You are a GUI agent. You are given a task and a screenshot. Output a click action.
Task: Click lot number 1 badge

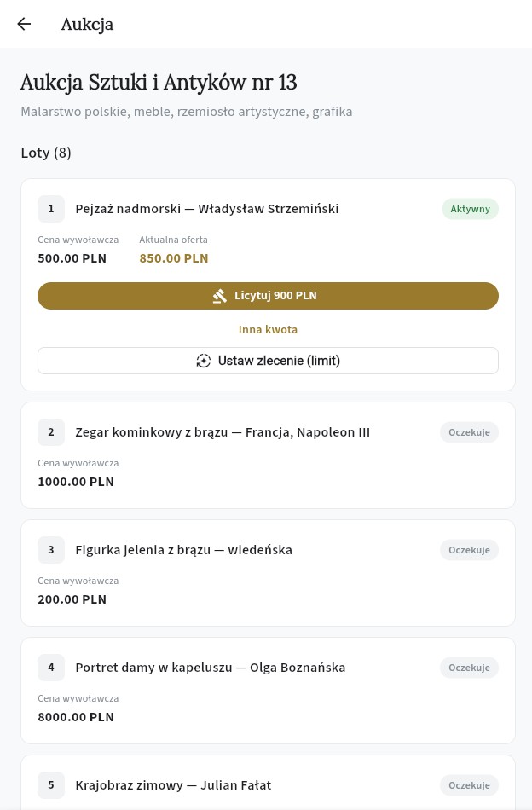click(x=51, y=209)
